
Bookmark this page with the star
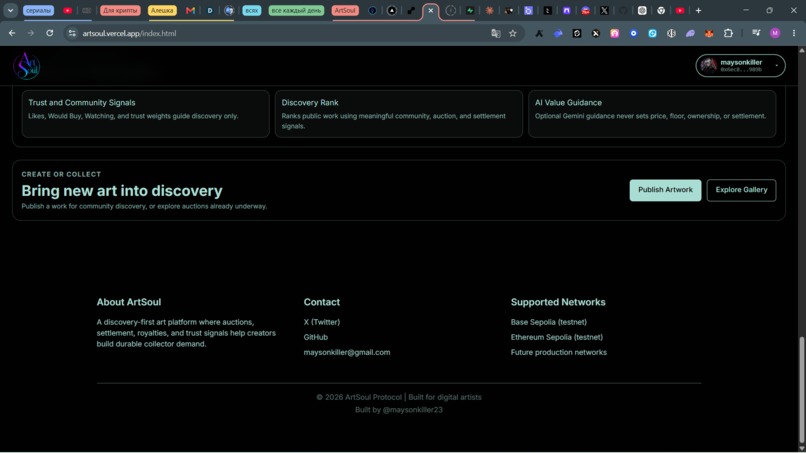[512, 33]
